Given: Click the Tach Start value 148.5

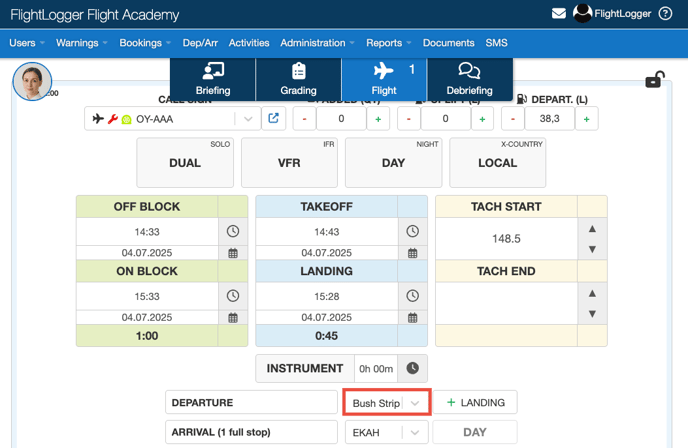Looking at the screenshot, I should 506,239.
